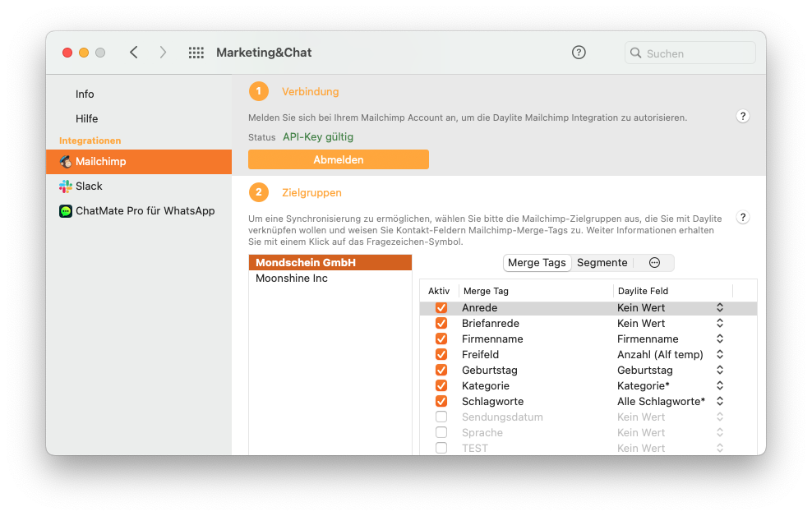Open Daylite Feld dropdown for Sprache
Viewport: 812px width, 516px height.
tap(720, 432)
